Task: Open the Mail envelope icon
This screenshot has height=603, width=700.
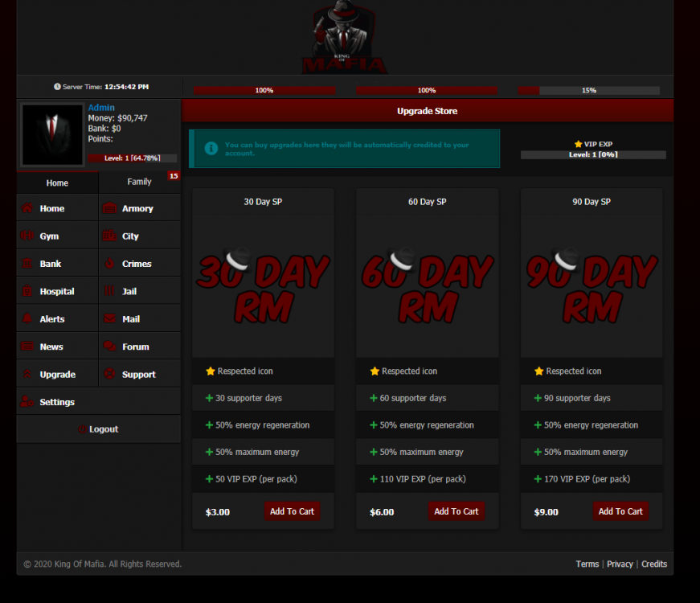Action: [x=109, y=319]
